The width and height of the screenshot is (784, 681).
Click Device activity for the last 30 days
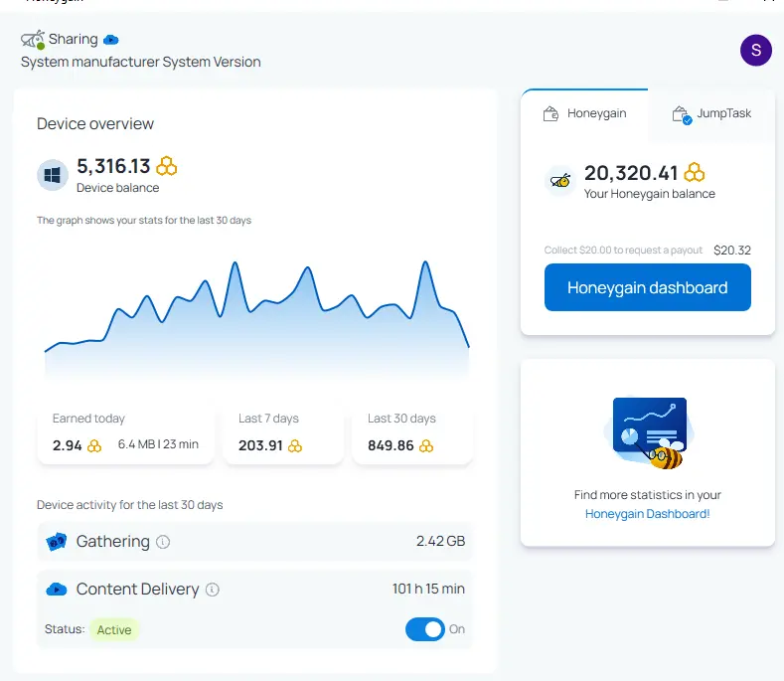(130, 505)
